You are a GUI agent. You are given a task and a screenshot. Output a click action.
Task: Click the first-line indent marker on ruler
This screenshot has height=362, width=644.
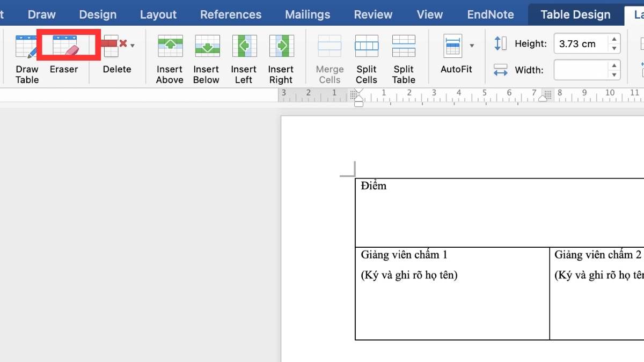[359, 91]
